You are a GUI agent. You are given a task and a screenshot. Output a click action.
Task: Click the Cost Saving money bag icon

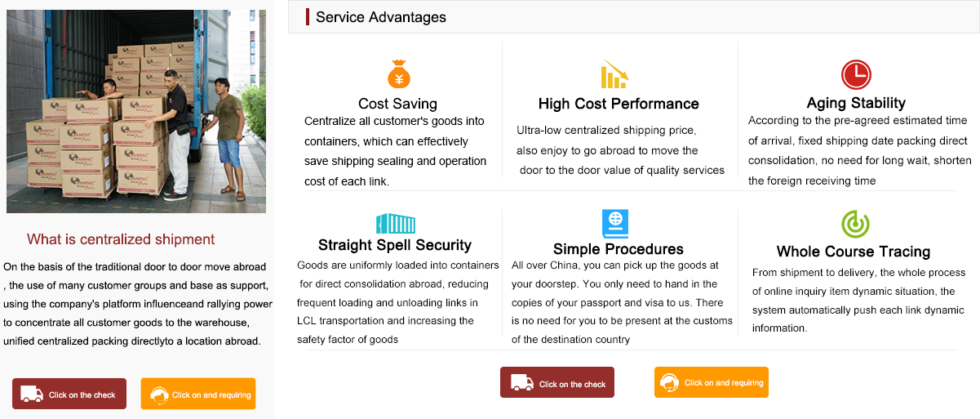click(398, 74)
